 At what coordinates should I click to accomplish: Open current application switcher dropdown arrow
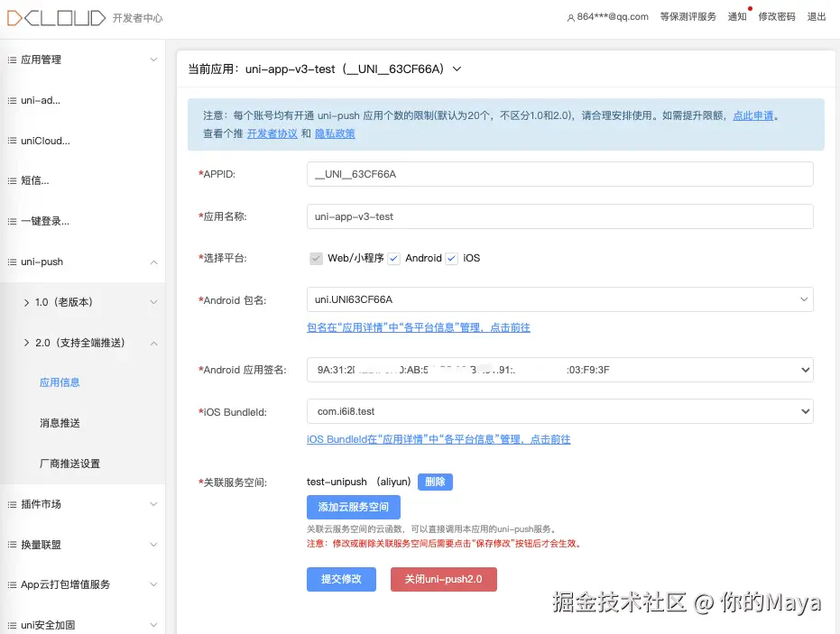[457, 69]
